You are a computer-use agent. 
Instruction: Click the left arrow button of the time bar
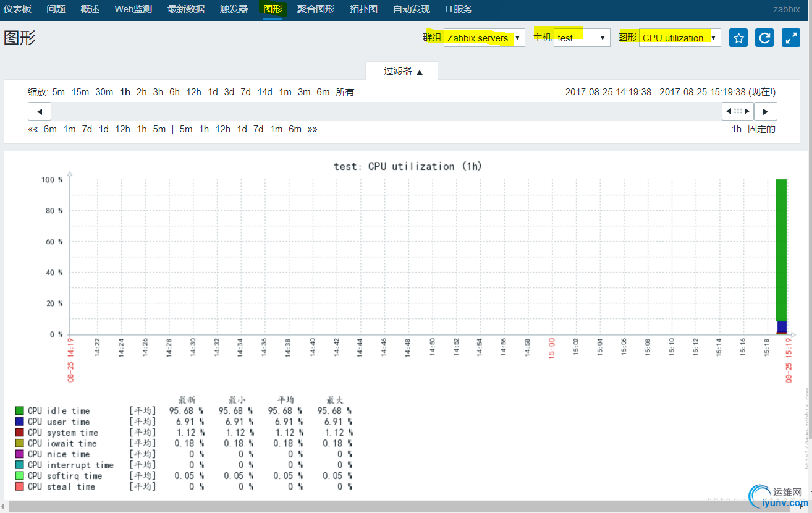[x=40, y=111]
